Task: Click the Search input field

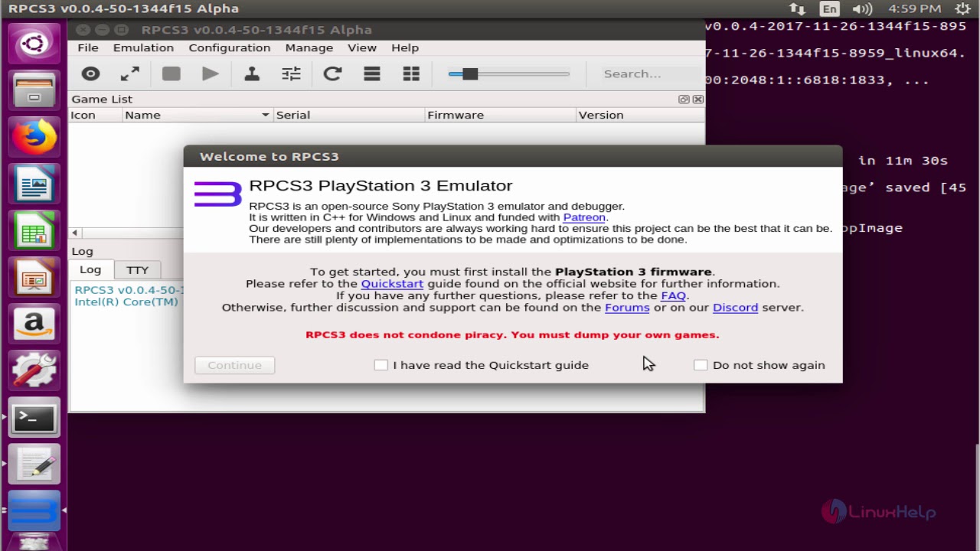Action: (x=649, y=73)
